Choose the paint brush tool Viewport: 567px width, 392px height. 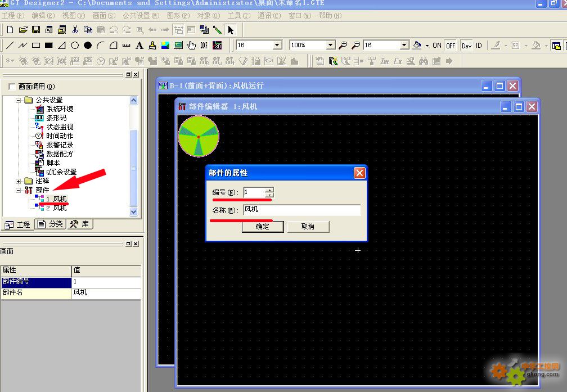coord(152,46)
